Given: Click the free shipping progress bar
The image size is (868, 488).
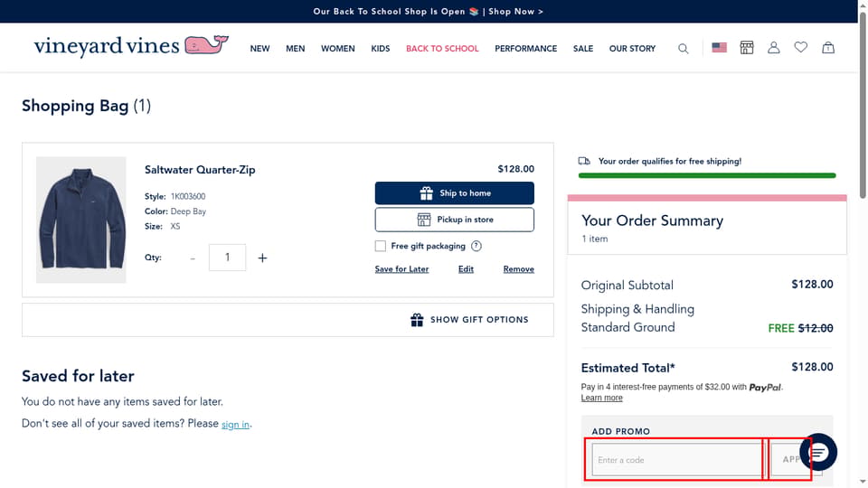Looking at the screenshot, I should tap(707, 175).
